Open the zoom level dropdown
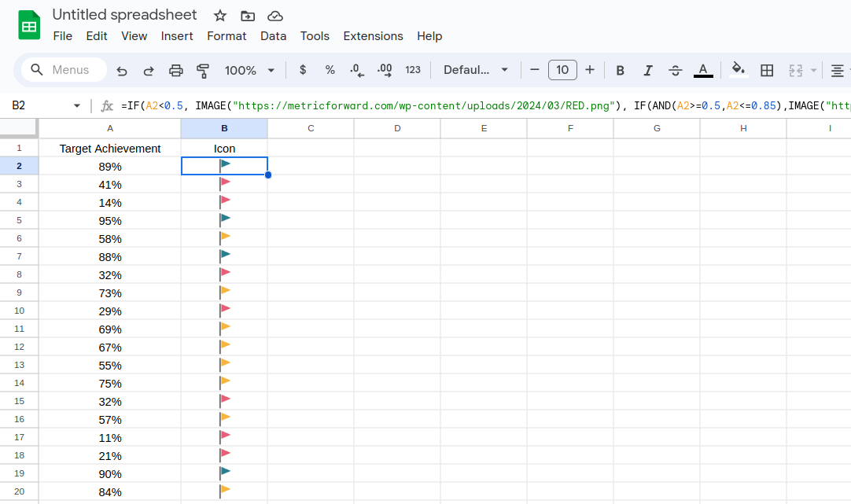The image size is (851, 504). point(249,70)
